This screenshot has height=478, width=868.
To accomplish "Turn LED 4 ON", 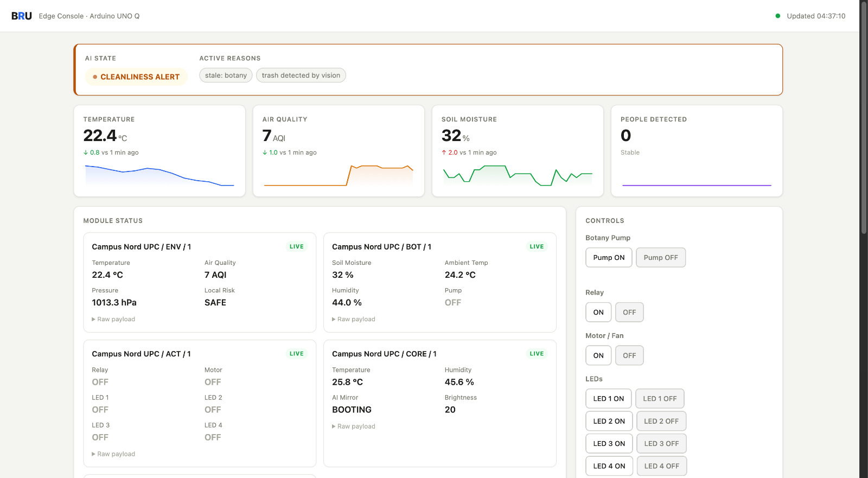I will 609,466.
